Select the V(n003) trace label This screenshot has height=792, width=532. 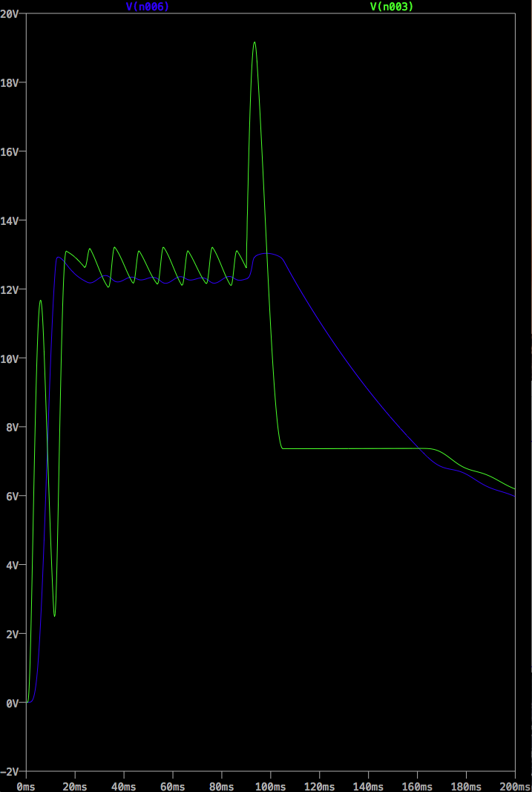pos(392,6)
